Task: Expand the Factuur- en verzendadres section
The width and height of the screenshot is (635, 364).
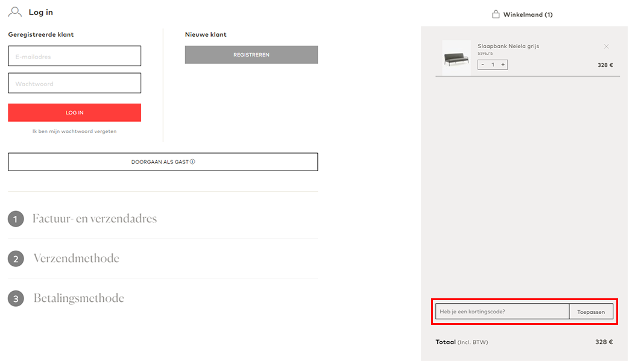Action: 95,219
